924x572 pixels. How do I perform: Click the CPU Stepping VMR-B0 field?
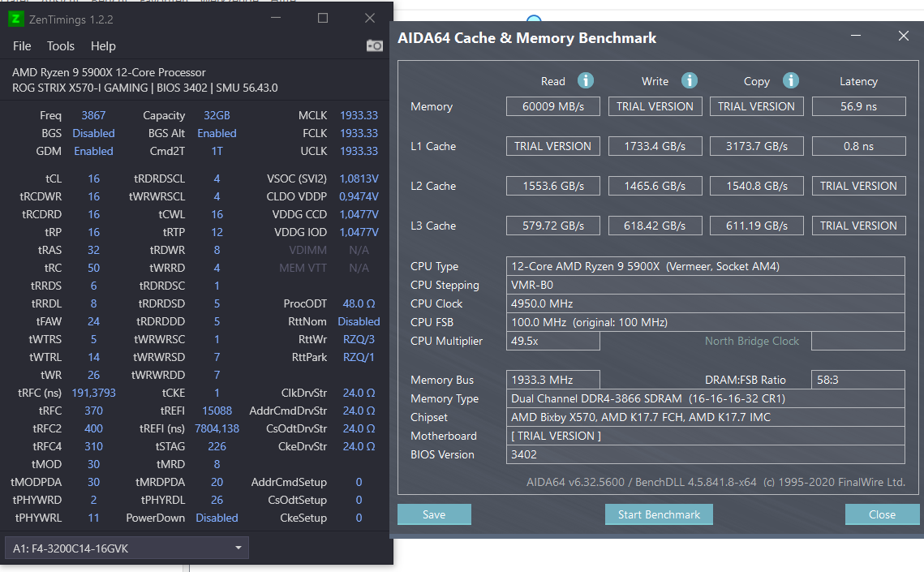(706, 285)
